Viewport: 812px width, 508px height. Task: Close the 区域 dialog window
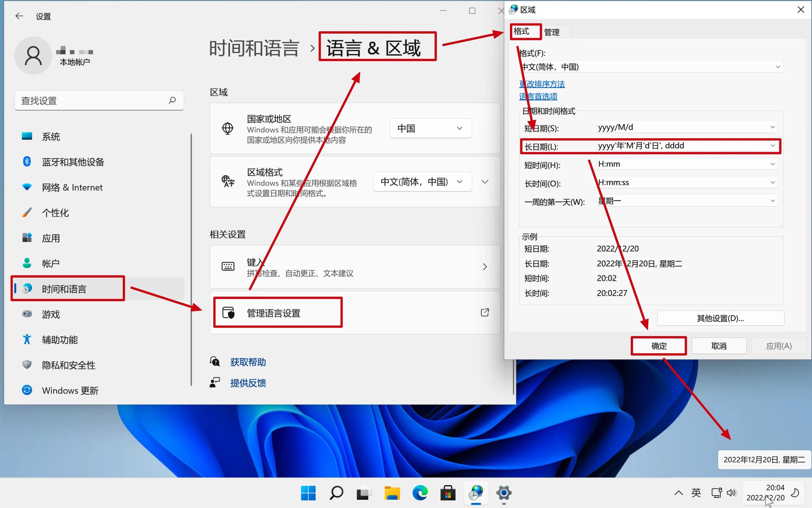(x=801, y=9)
